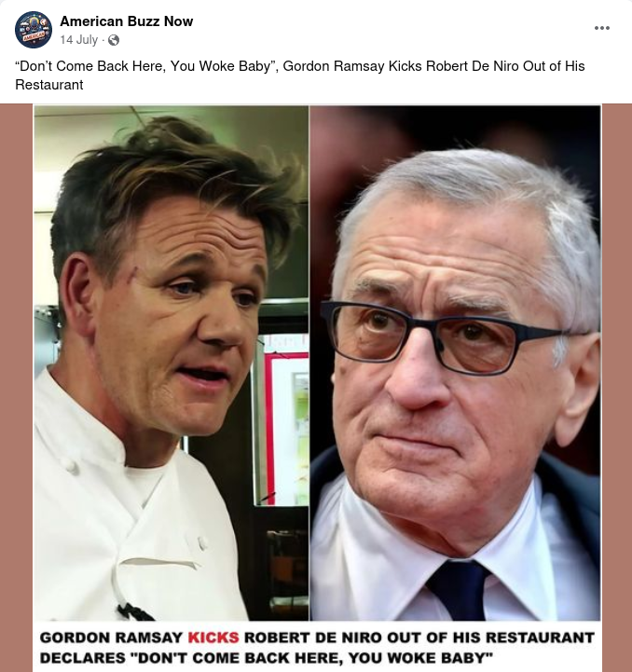Image resolution: width=632 pixels, height=672 pixels.
Task: Click the red-framed poster behind the chef
Action: tap(286, 422)
